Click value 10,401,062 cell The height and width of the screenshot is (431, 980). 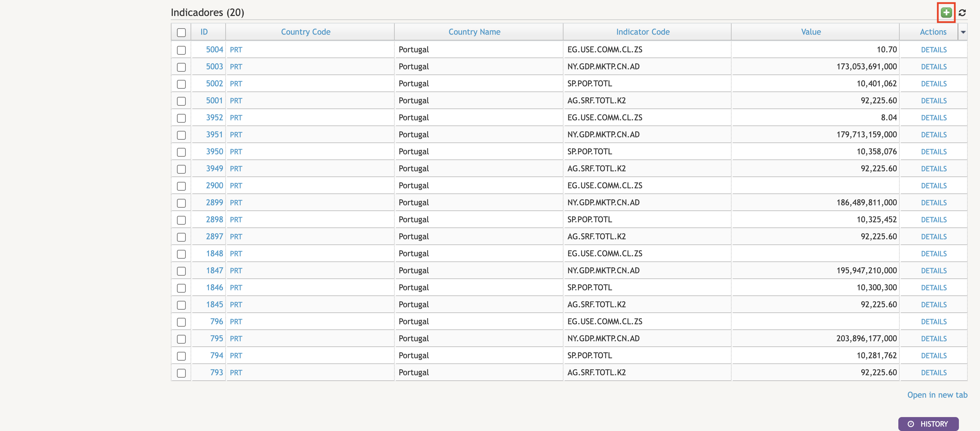coord(877,84)
